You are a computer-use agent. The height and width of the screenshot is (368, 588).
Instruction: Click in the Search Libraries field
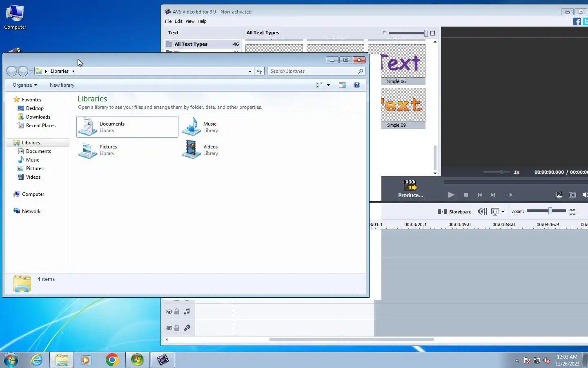pos(312,71)
